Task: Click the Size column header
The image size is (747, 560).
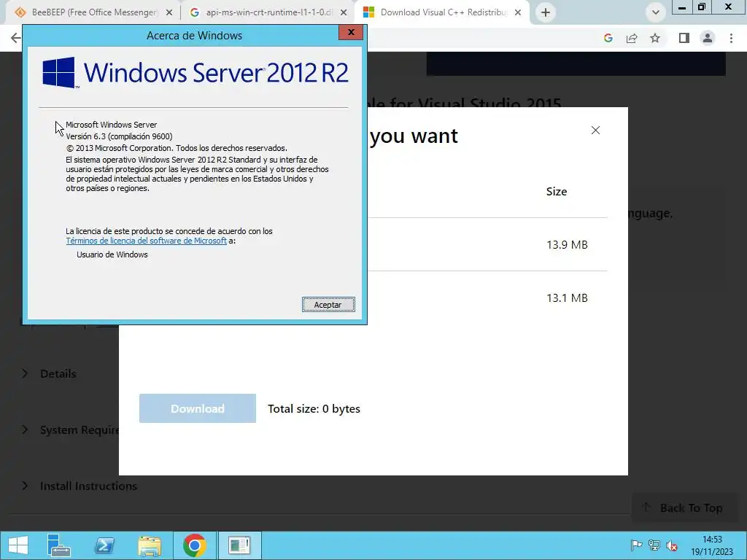Action: pyautogui.click(x=557, y=192)
